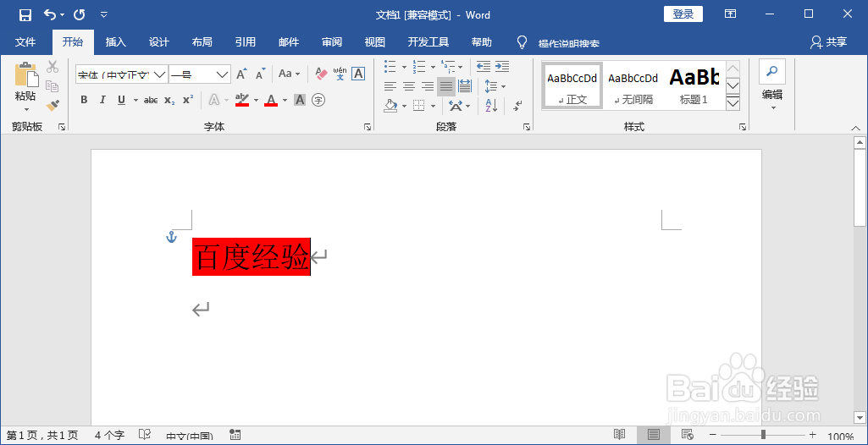
Task: Switch to the 视图 tab
Action: tap(375, 42)
